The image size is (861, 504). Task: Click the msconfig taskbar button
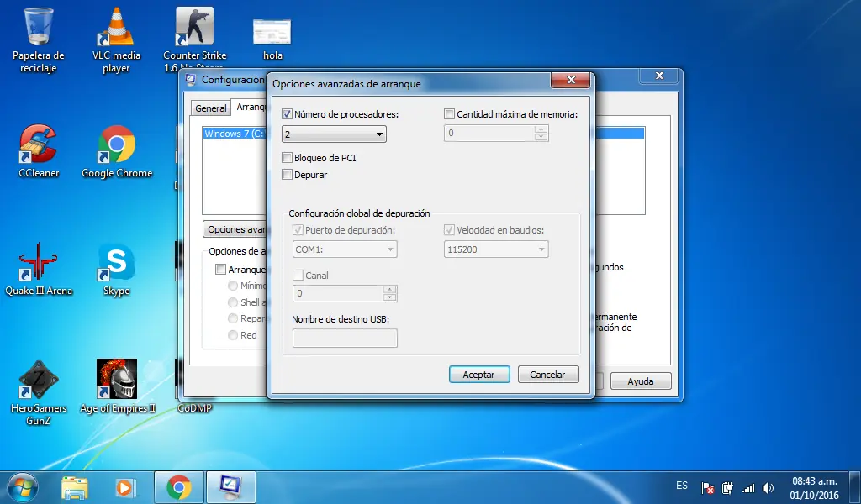[230, 487]
